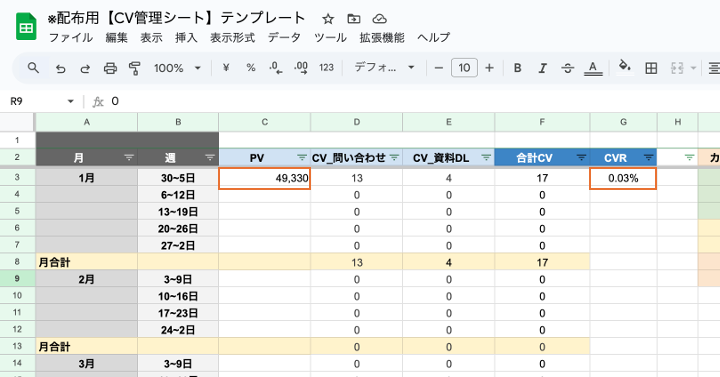Open the 100% zoom dropdown
Viewport: 720px width, 377px height.
pos(178,68)
